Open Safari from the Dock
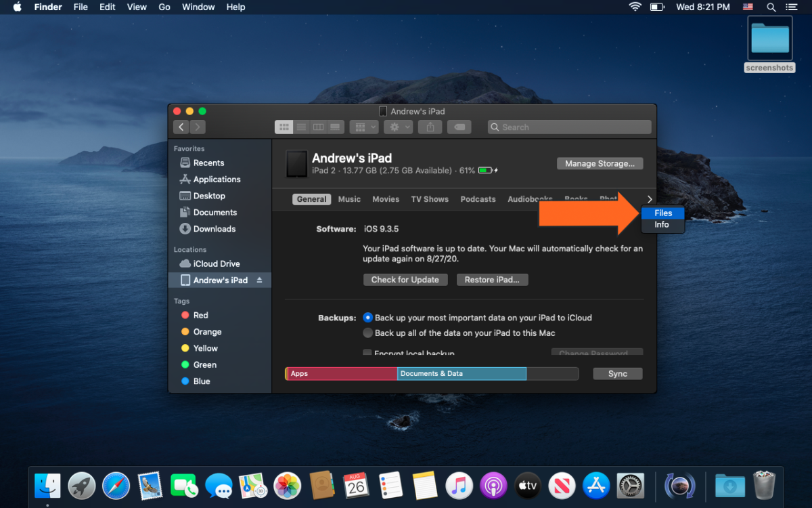This screenshot has height=508, width=812. point(116,486)
